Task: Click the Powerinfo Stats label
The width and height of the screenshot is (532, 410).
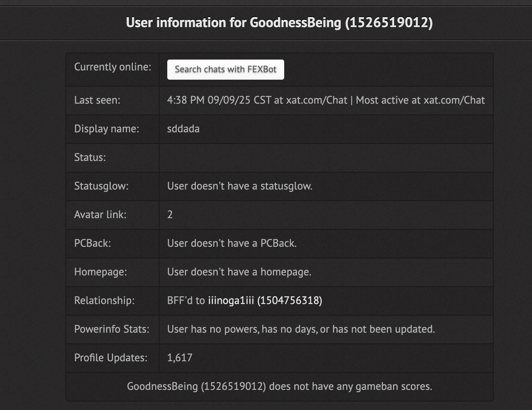Action: 112,329
